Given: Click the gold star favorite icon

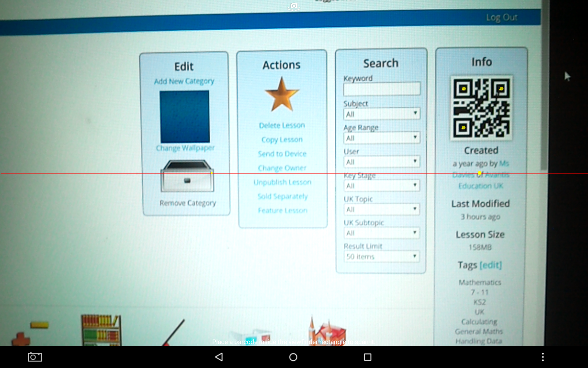Looking at the screenshot, I should tap(282, 94).
